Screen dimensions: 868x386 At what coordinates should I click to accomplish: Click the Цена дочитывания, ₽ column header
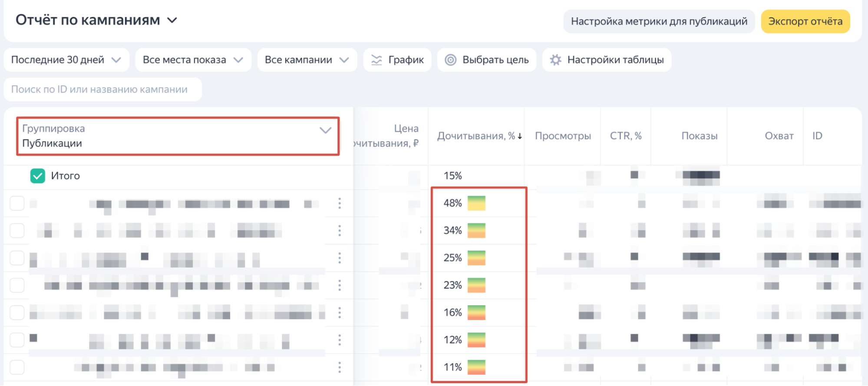(x=386, y=136)
